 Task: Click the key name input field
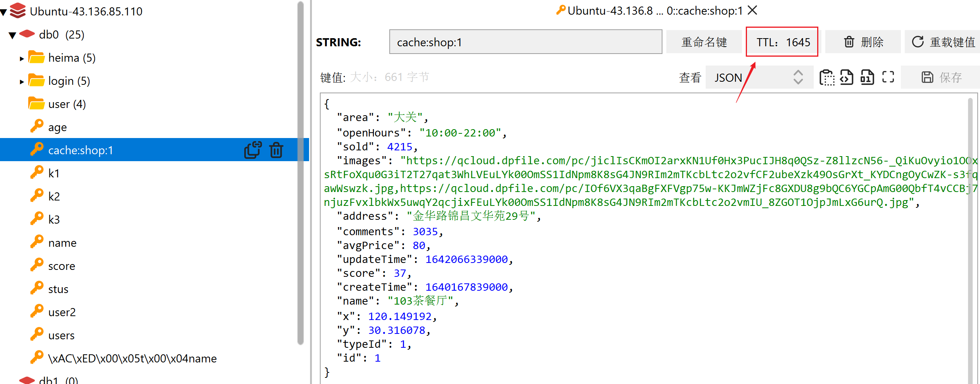coord(525,42)
